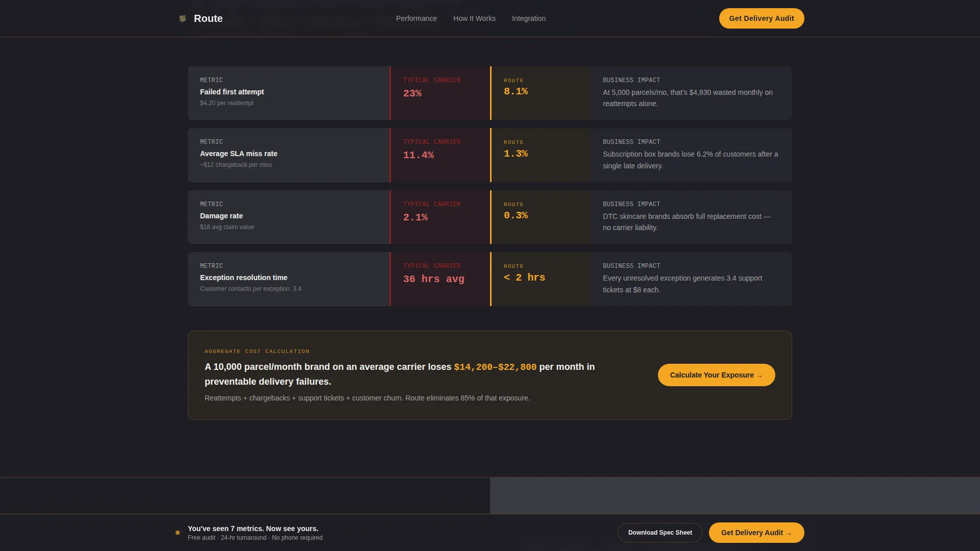Open the Integration nav link
This screenshot has width=980, height=551.
coord(529,18)
